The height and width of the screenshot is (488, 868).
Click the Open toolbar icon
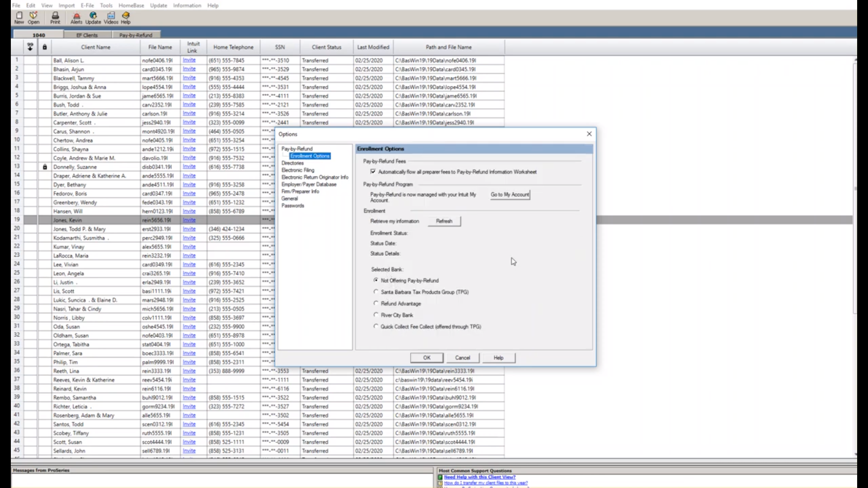click(33, 18)
